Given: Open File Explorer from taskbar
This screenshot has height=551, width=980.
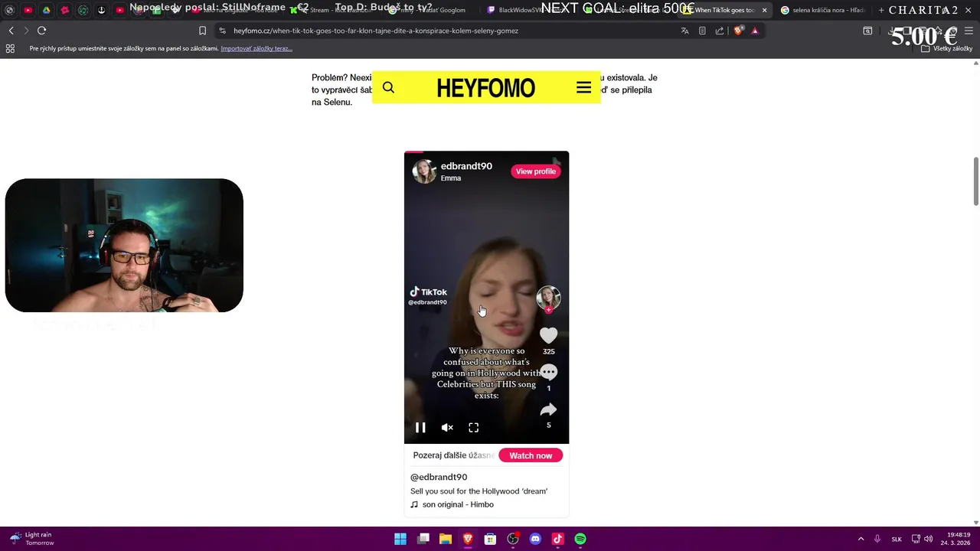Looking at the screenshot, I should pyautogui.click(x=445, y=539).
